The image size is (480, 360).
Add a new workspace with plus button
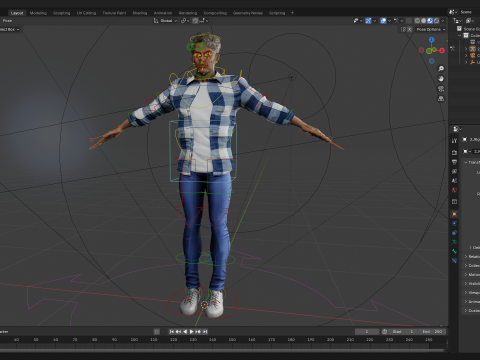point(292,13)
